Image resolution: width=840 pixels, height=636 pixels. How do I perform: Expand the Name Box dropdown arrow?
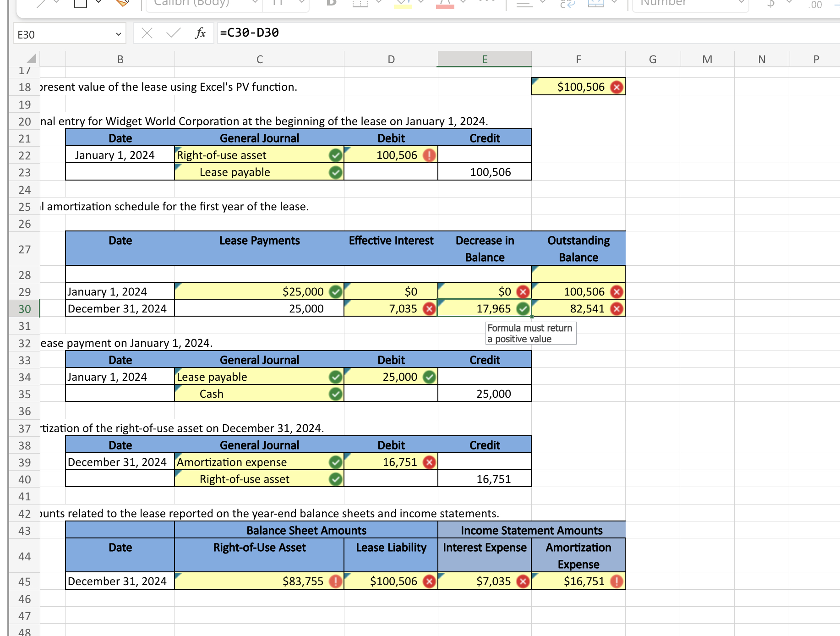click(118, 34)
